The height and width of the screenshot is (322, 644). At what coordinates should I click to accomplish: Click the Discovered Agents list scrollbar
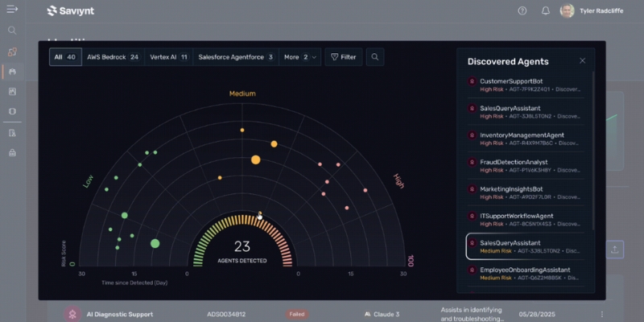click(594, 145)
